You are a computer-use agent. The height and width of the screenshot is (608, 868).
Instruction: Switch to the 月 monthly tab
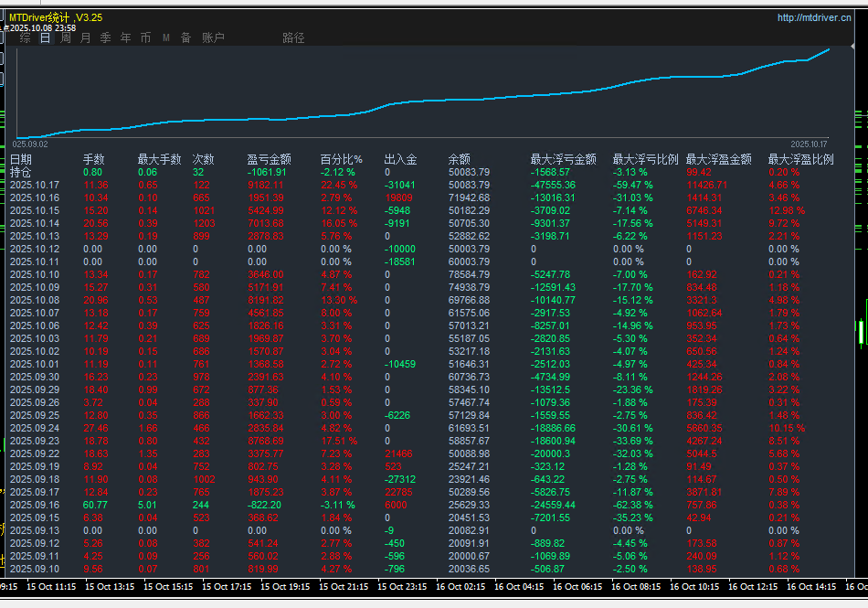[86, 38]
